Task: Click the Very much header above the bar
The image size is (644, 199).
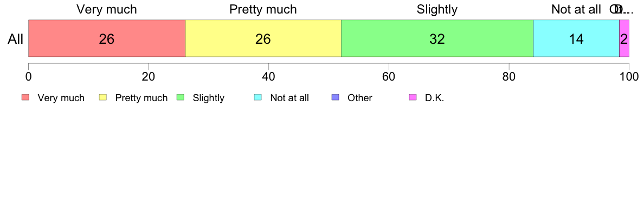Action: point(107,9)
